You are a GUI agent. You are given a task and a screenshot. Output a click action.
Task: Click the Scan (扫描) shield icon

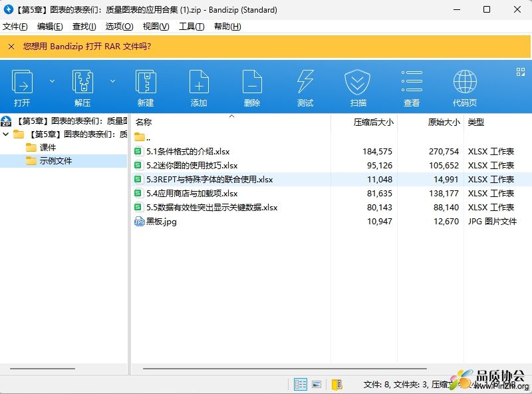[x=358, y=81]
